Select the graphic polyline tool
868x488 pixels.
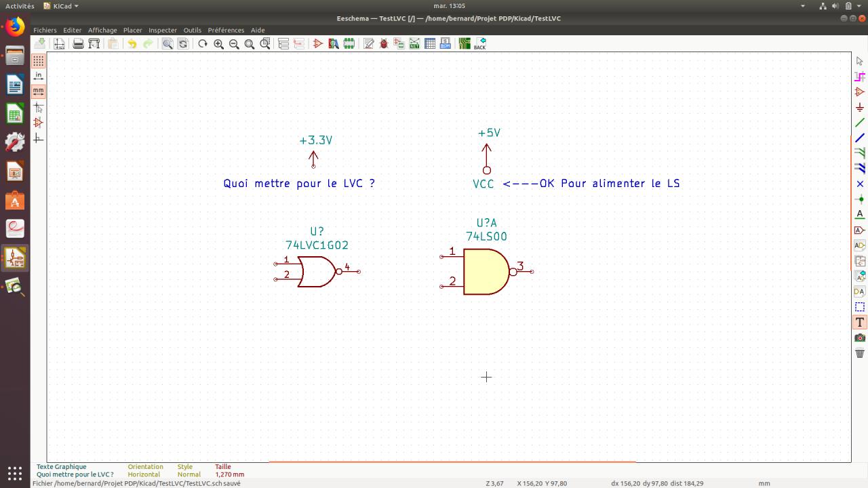pyautogui.click(x=860, y=307)
